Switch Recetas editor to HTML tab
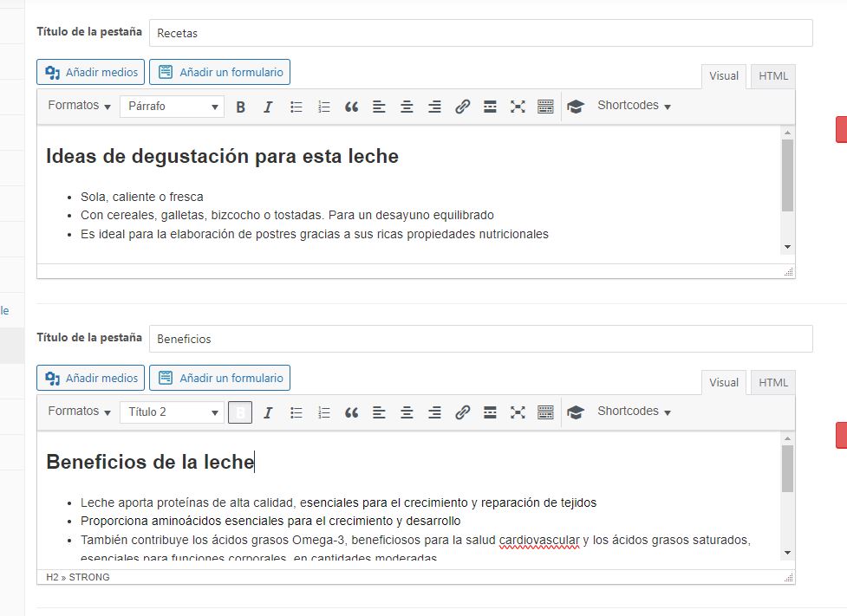Screen dimensions: 847x616 tap(773, 76)
